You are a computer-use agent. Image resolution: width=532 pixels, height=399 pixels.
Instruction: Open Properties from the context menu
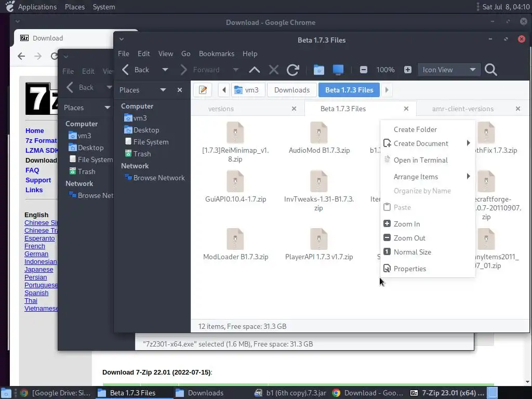tap(428, 269)
